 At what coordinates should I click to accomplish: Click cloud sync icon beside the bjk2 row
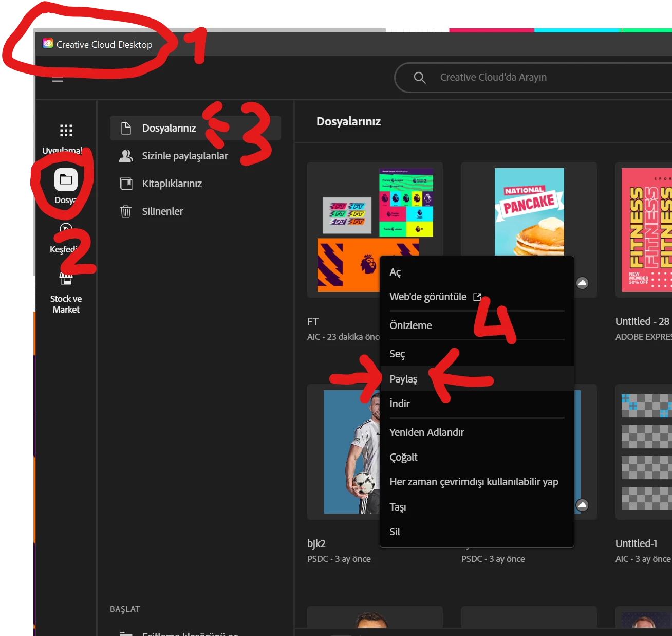coord(582,505)
